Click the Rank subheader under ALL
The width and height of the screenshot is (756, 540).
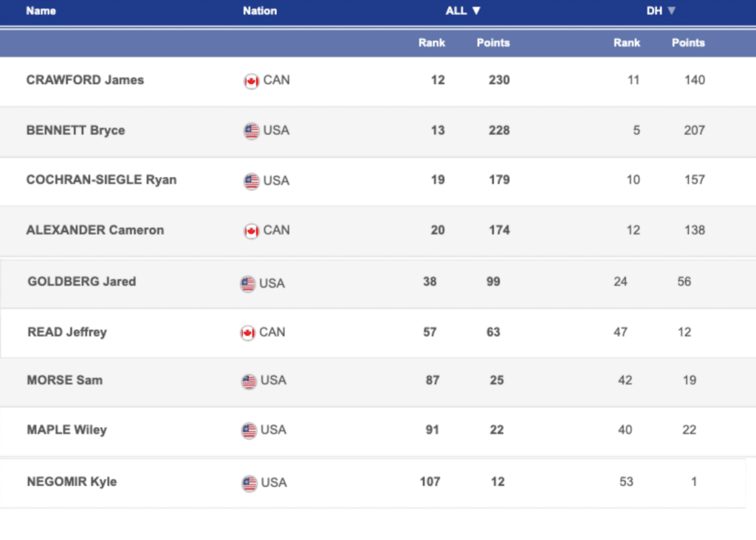[431, 43]
